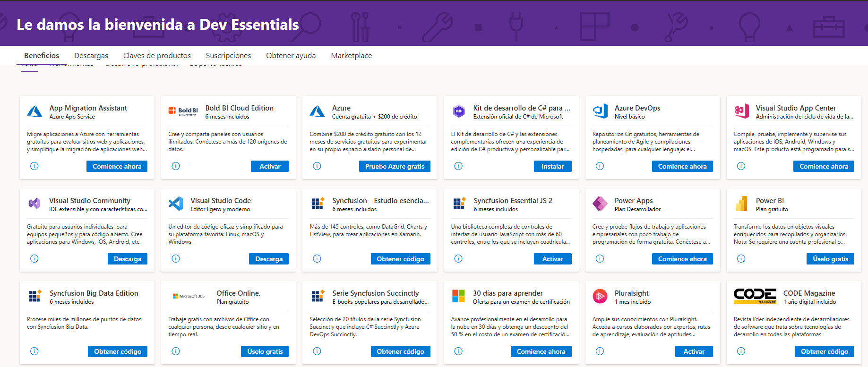Switch to Claves de productos tab
Image resolution: width=868 pixels, height=367 pixels.
157,56
